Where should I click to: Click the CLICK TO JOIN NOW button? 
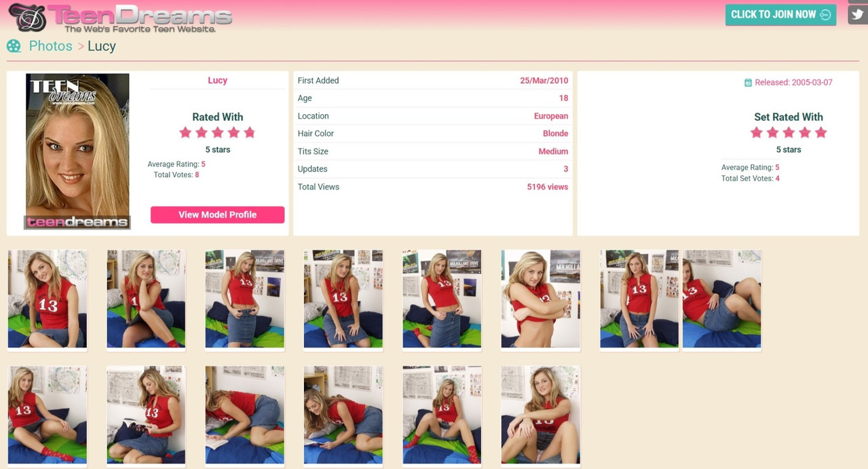pos(780,15)
